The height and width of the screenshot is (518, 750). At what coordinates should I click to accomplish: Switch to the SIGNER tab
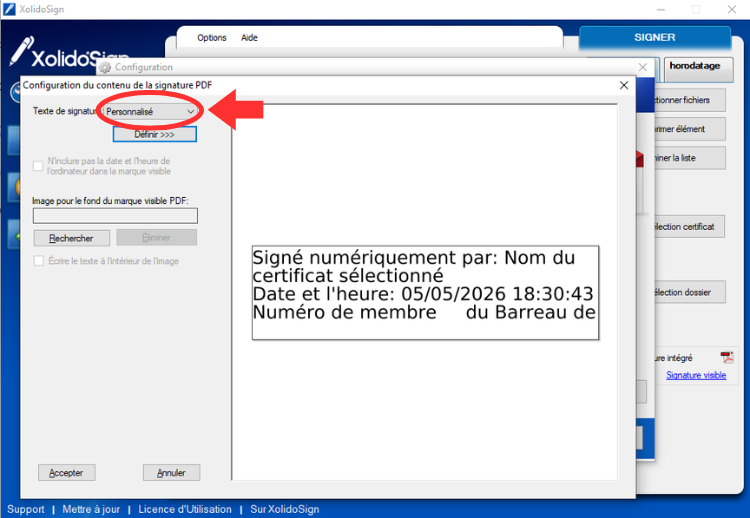pyautogui.click(x=655, y=37)
